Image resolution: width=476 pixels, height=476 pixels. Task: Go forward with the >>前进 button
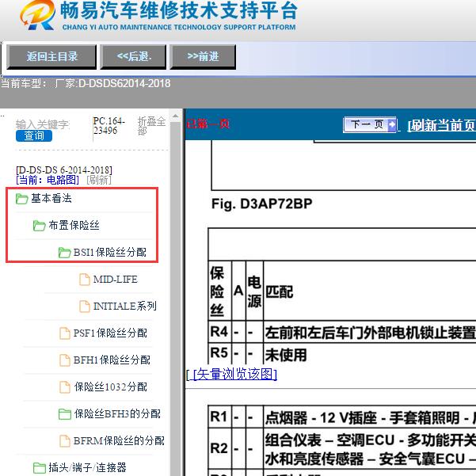[203, 56]
